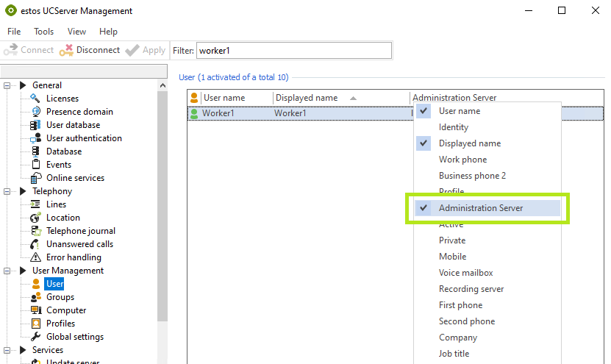Open the Tools menu
This screenshot has height=364, width=611.
(x=43, y=32)
